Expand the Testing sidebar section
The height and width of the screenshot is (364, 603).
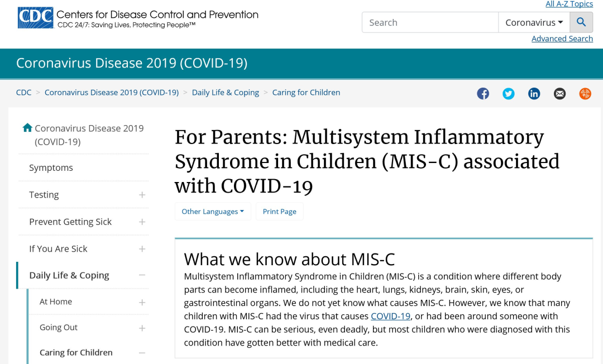click(142, 195)
